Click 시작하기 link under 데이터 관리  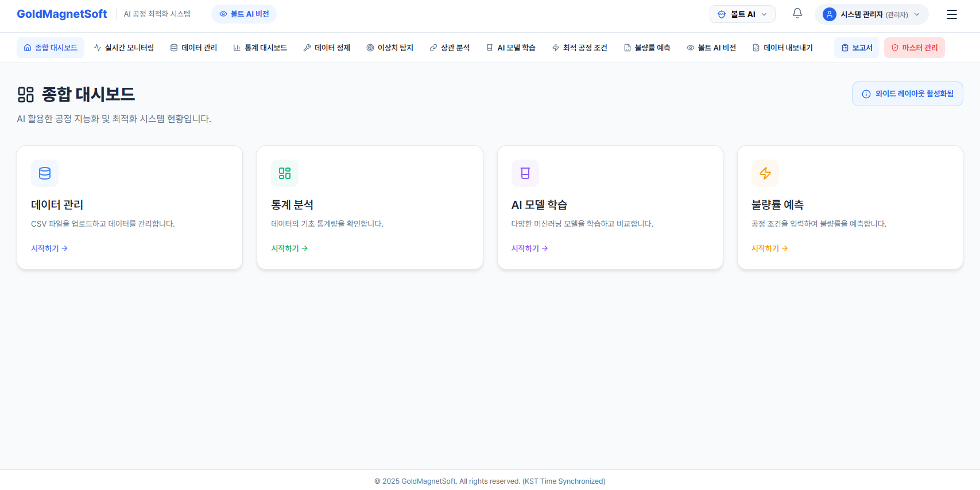pos(49,248)
